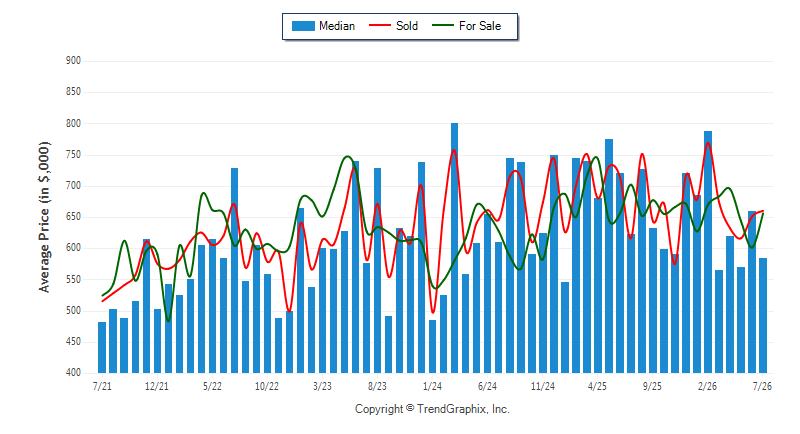The width and height of the screenshot is (800, 434).
Task: Click the 2/26 x-axis label
Action: coord(707,386)
